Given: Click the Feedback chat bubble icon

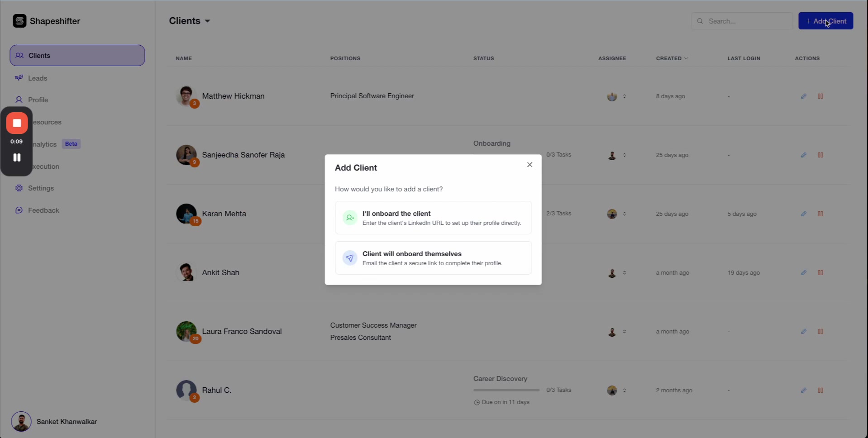Looking at the screenshot, I should 19,210.
